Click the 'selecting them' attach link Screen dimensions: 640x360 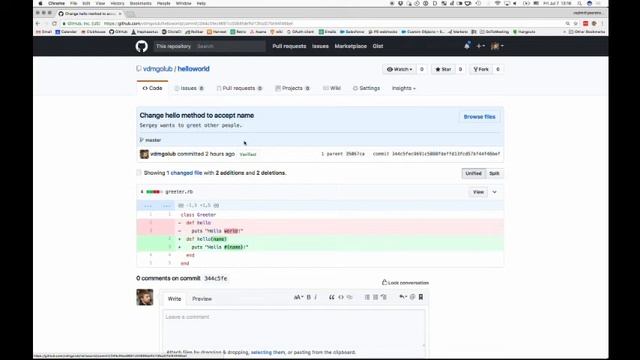tap(268, 352)
